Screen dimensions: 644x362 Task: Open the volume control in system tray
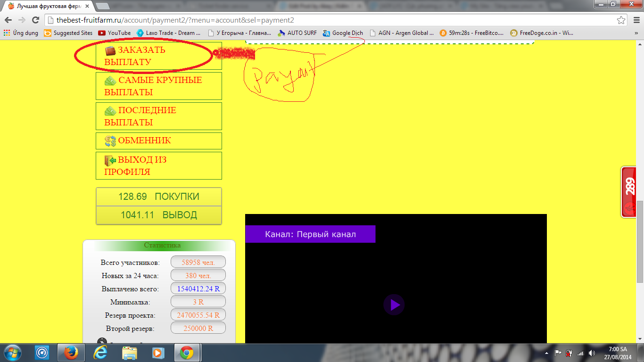[x=592, y=353]
